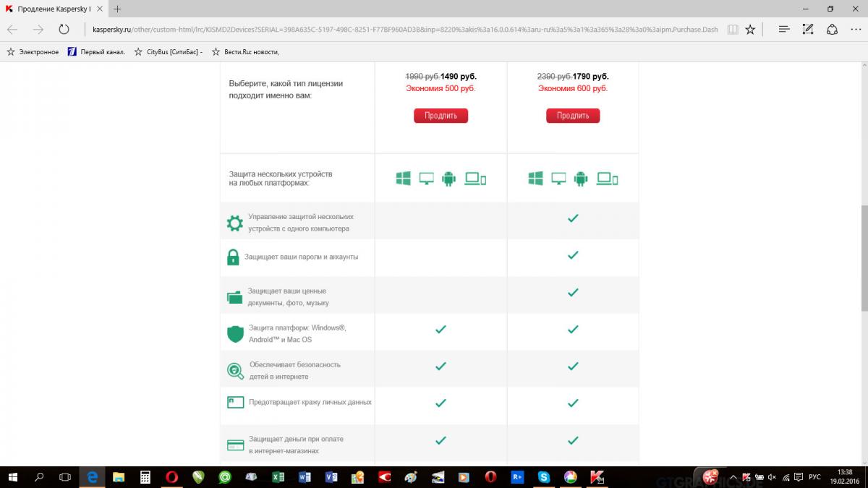Open the 'Первый канал.' bookmark

96,52
